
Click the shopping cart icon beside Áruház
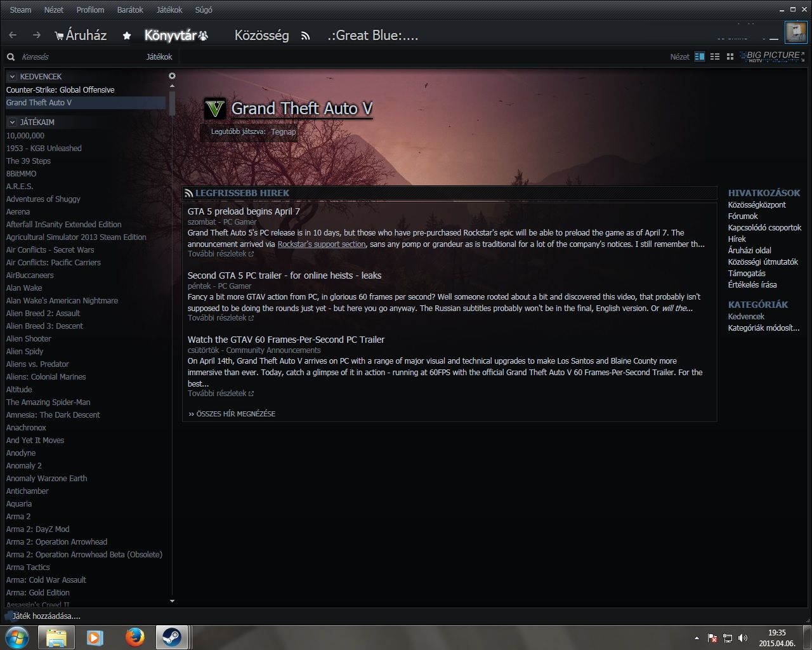tap(59, 36)
